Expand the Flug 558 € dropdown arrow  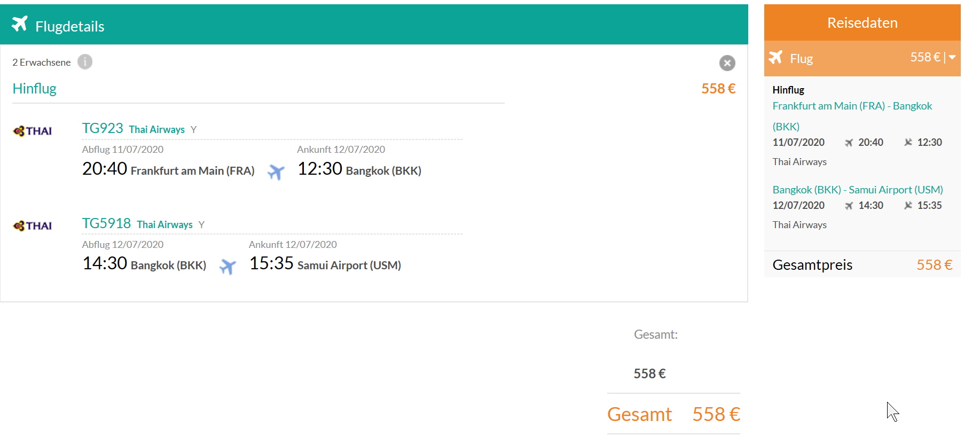pyautogui.click(x=952, y=57)
